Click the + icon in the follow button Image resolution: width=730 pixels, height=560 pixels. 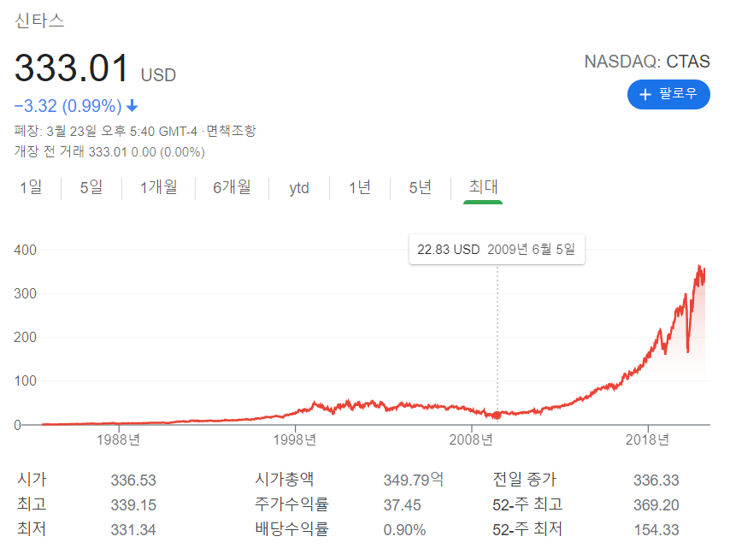point(645,94)
